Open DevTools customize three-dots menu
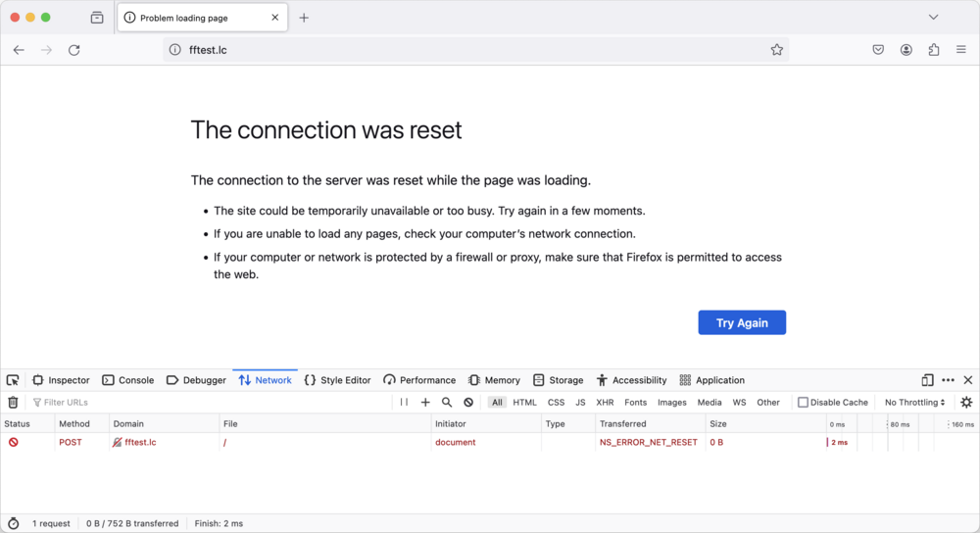 click(948, 380)
